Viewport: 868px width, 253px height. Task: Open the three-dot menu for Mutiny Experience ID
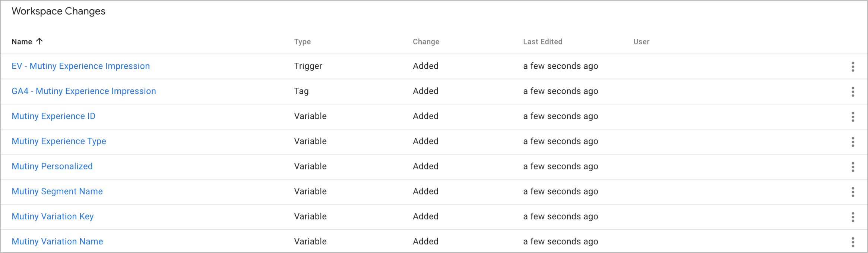[x=853, y=116]
